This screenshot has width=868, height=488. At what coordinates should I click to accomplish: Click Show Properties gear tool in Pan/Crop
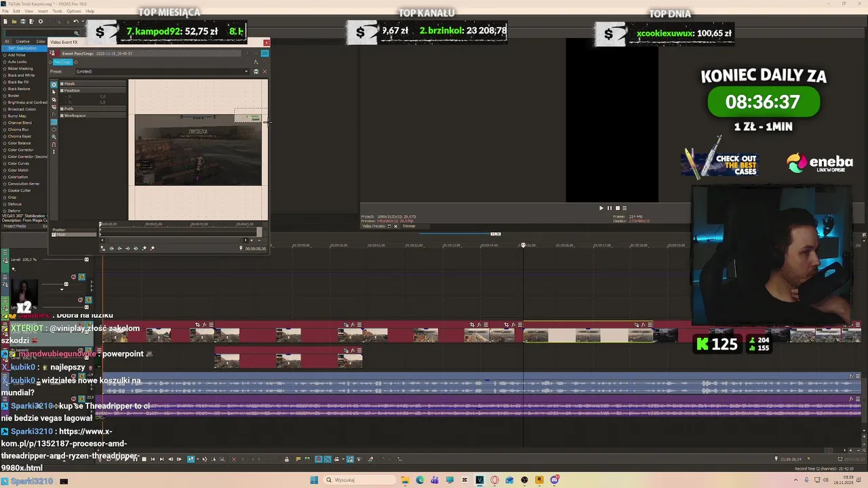pyautogui.click(x=54, y=85)
